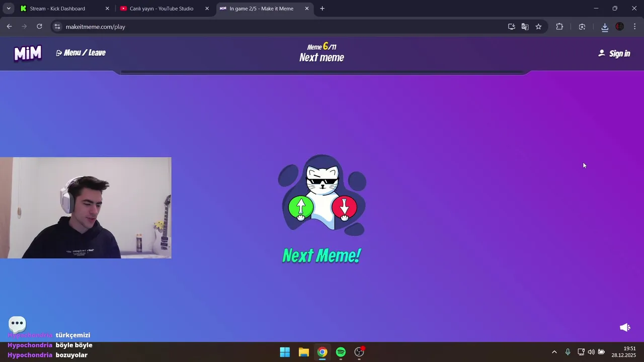Open clock showing 19:51 28.12.2025

tap(624, 352)
